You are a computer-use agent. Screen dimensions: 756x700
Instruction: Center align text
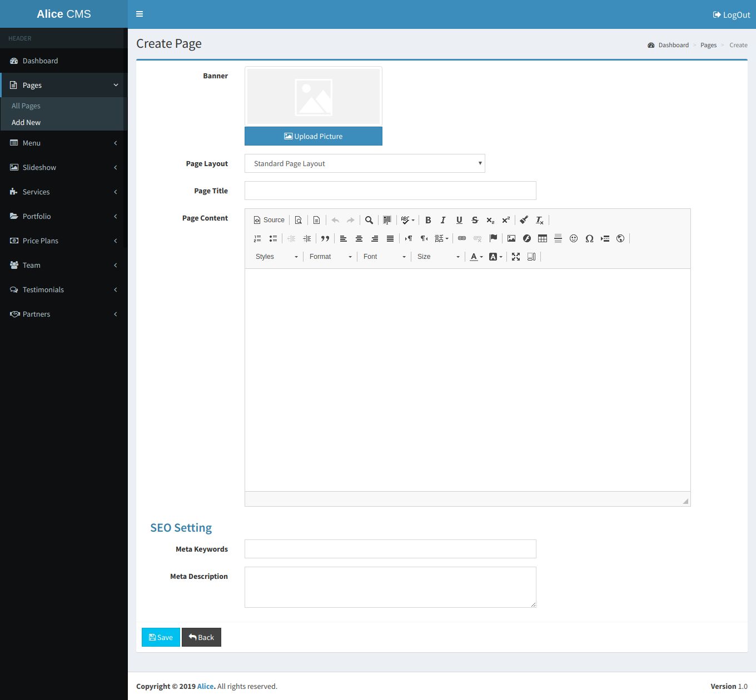click(359, 238)
